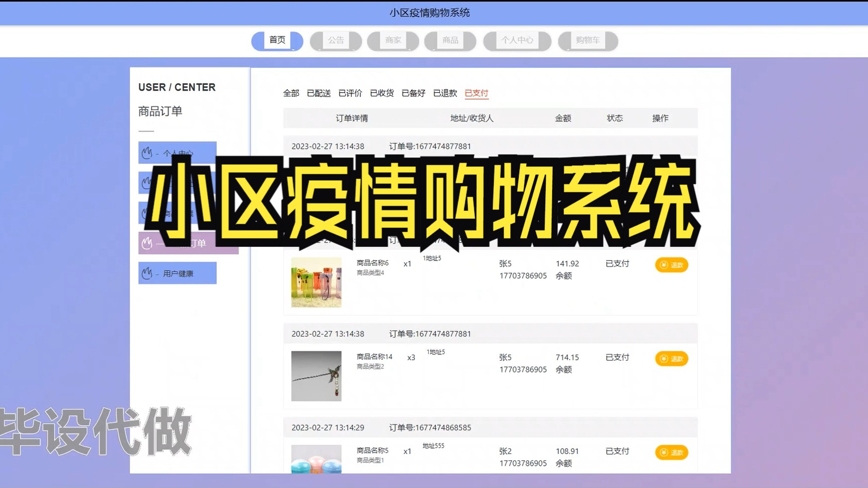The width and height of the screenshot is (868, 488).
Task: Click the amount 108.91
Action: pos(567,451)
